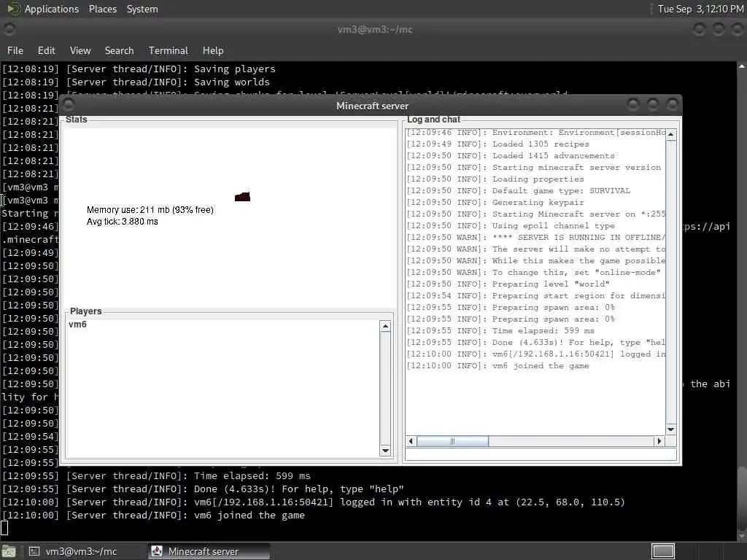This screenshot has width=747, height=560.
Task: Click the memory graph marker in Stats
Action: click(x=242, y=196)
